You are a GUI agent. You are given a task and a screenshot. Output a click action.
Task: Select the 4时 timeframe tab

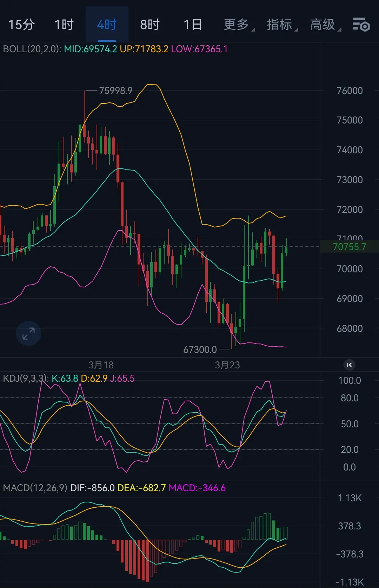tap(107, 25)
